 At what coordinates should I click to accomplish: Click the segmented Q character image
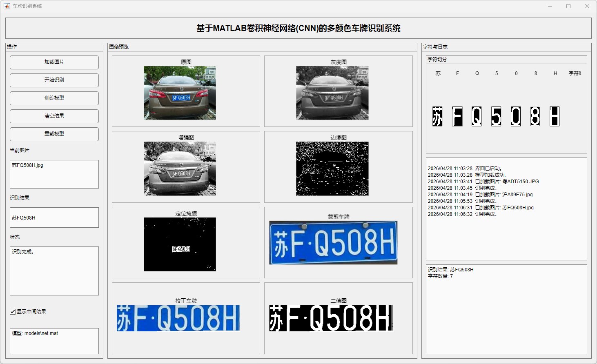[477, 116]
